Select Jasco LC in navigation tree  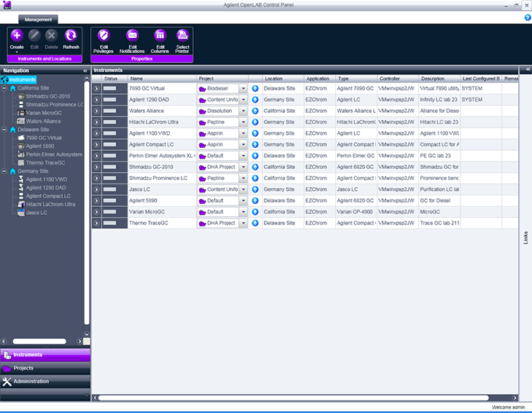pyautogui.click(x=36, y=213)
